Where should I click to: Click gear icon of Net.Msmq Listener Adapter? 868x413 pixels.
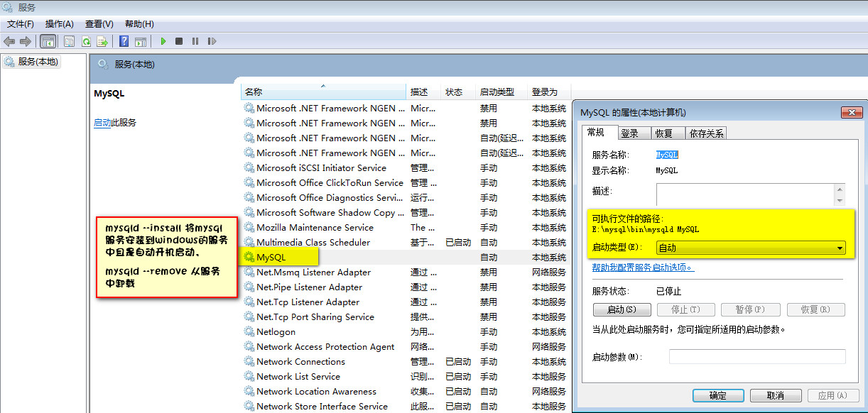(249, 272)
